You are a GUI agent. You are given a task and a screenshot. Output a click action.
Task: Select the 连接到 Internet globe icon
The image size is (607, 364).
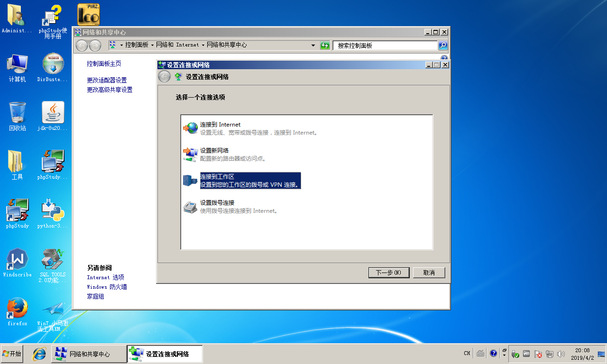pos(191,128)
